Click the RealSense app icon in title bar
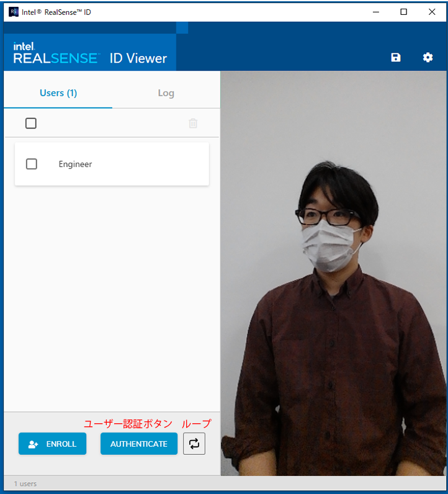 point(14,12)
